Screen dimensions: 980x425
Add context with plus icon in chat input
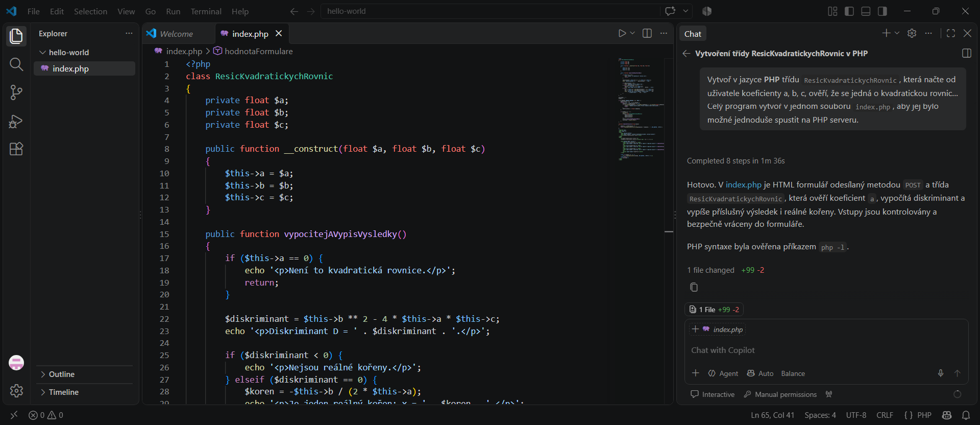point(695,373)
